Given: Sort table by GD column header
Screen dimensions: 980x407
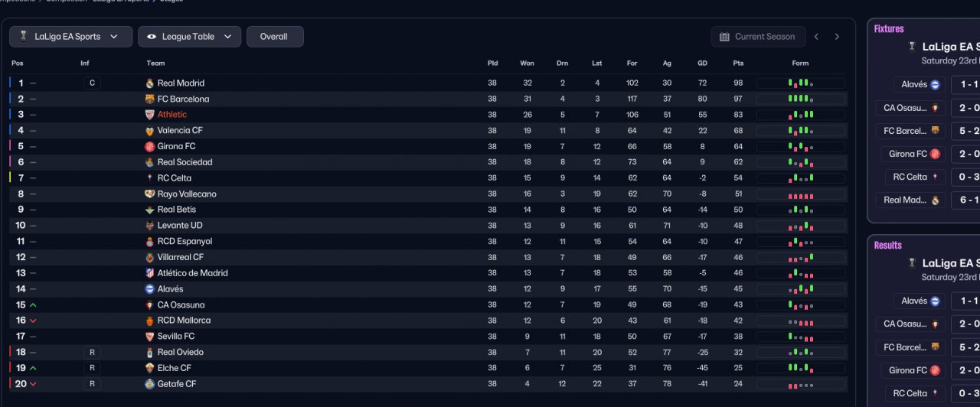Looking at the screenshot, I should click(x=702, y=63).
